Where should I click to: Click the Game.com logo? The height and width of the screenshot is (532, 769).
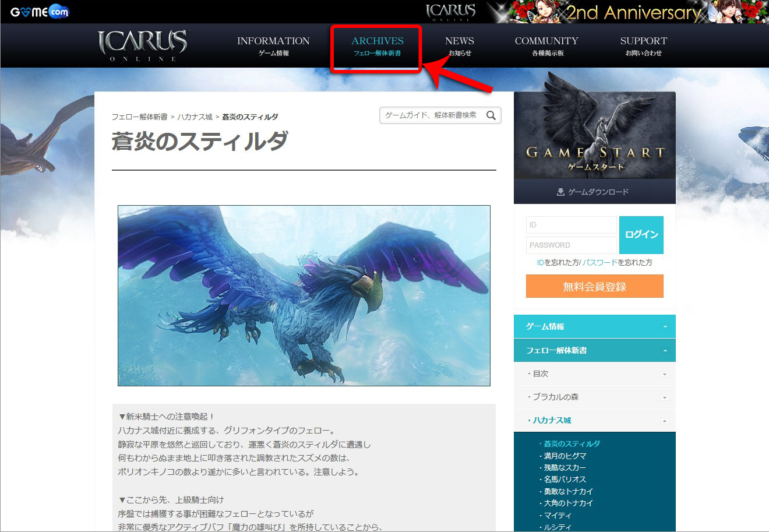[x=40, y=11]
